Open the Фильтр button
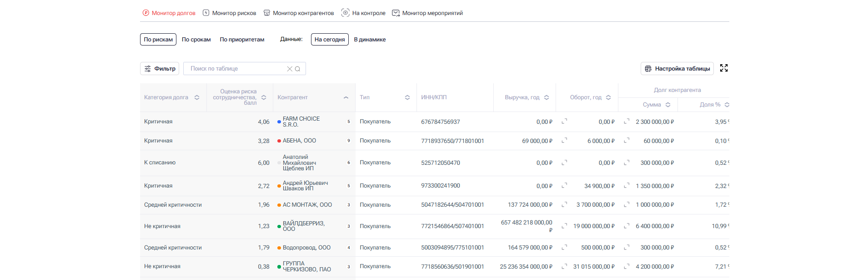 point(160,69)
